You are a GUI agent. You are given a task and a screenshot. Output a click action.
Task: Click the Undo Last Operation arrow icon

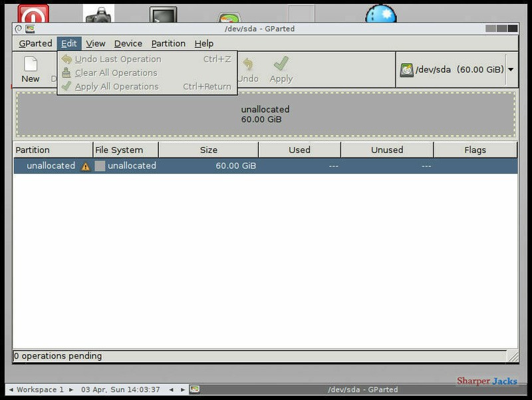coord(66,59)
